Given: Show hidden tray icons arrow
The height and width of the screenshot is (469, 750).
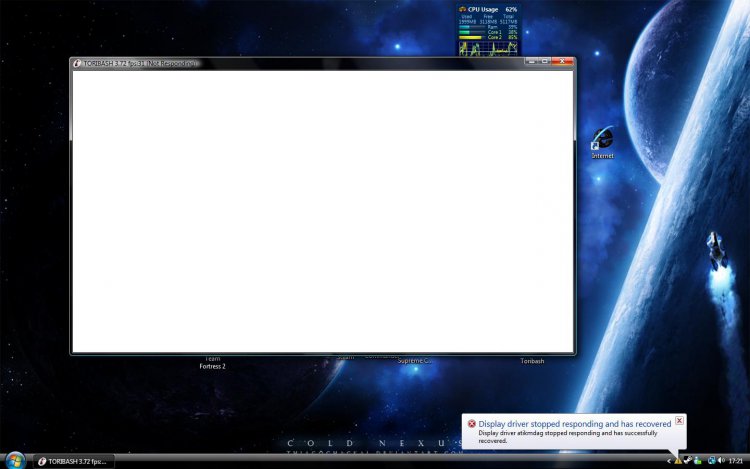Looking at the screenshot, I should (x=669, y=461).
